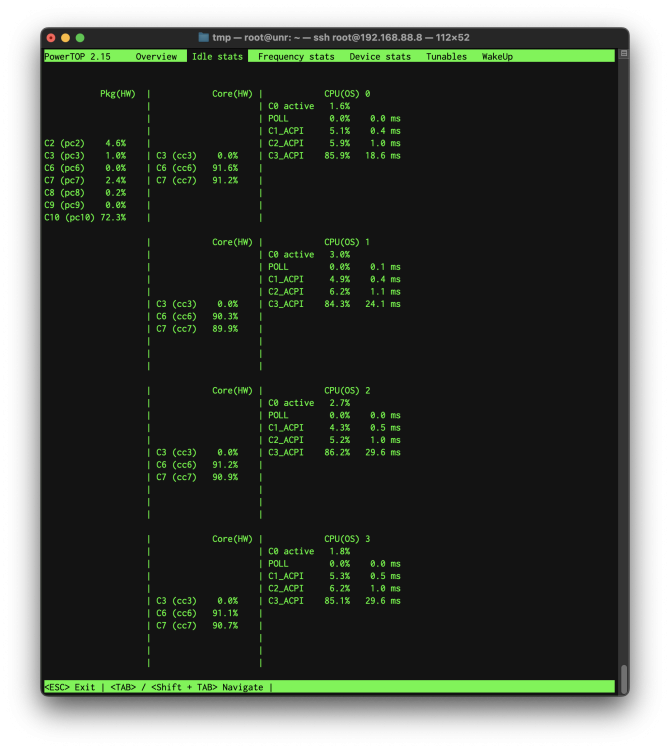Click the C2_ACPI 5.2% value

tap(340, 440)
